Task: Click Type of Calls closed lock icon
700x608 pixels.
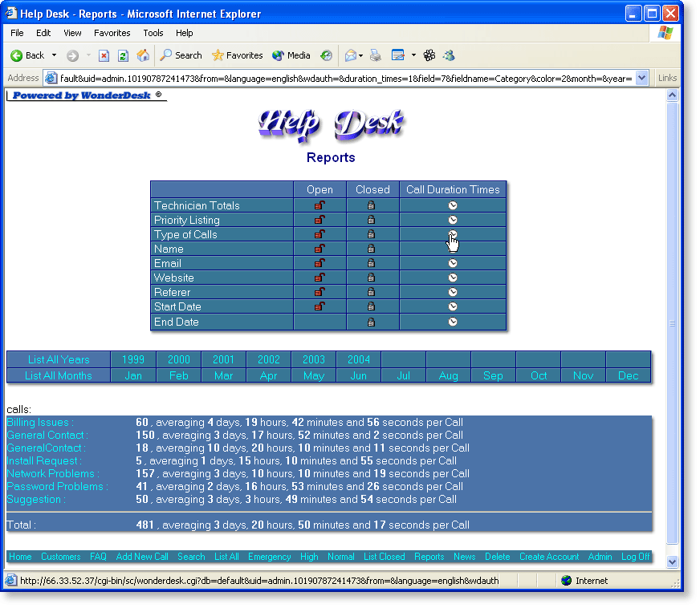Action: coord(371,234)
